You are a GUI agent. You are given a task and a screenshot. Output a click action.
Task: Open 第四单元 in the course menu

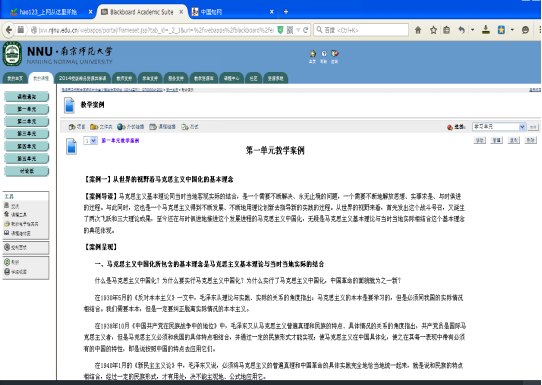click(x=27, y=146)
